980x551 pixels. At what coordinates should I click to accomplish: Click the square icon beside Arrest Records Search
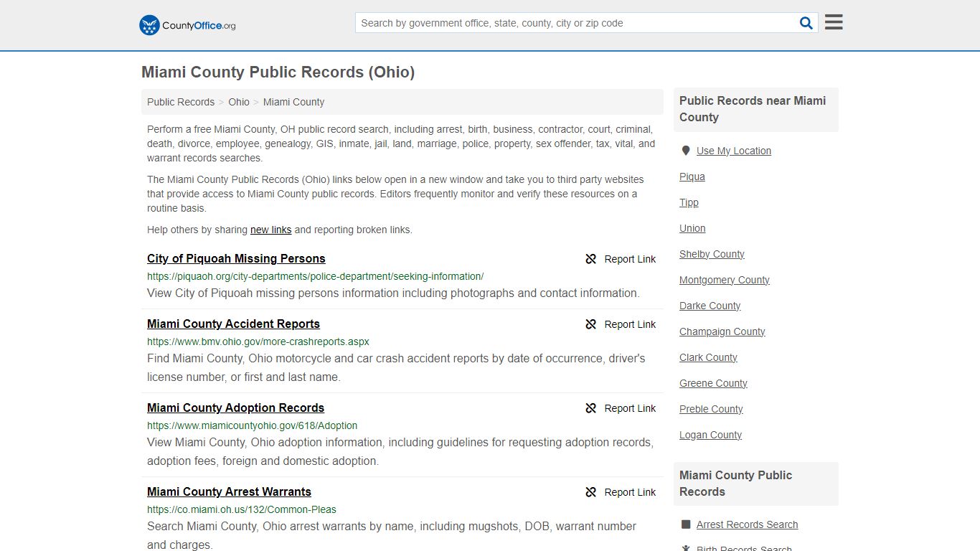point(685,524)
